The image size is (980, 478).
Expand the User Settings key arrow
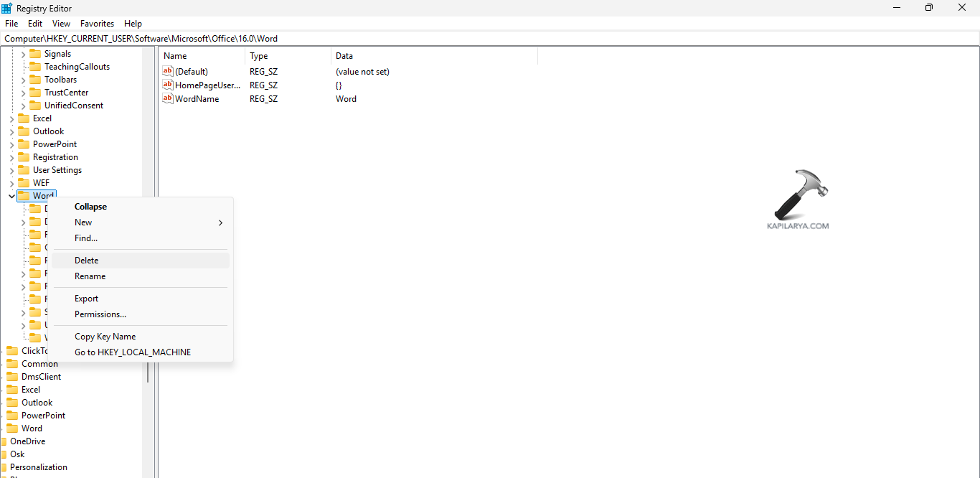[11, 170]
